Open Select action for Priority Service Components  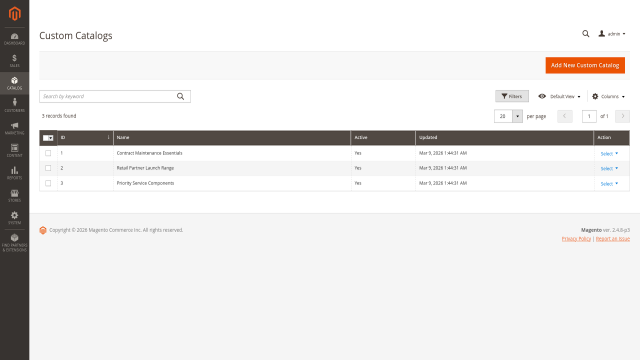609,184
